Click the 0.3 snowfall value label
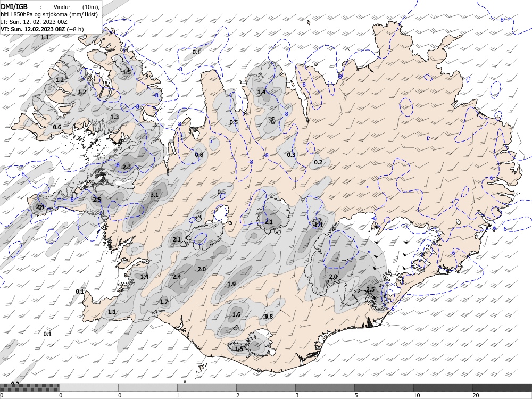Image resolution: width=532 pixels, height=399 pixels. pyautogui.click(x=291, y=155)
